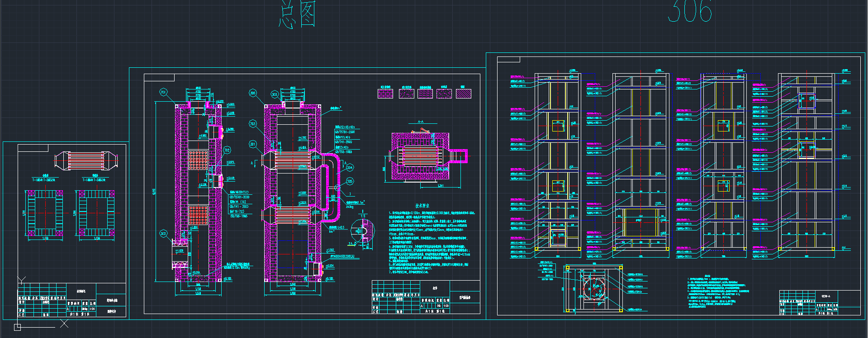Click the upper red tube grid in left furnace section
868x338 pixels.
(198, 160)
